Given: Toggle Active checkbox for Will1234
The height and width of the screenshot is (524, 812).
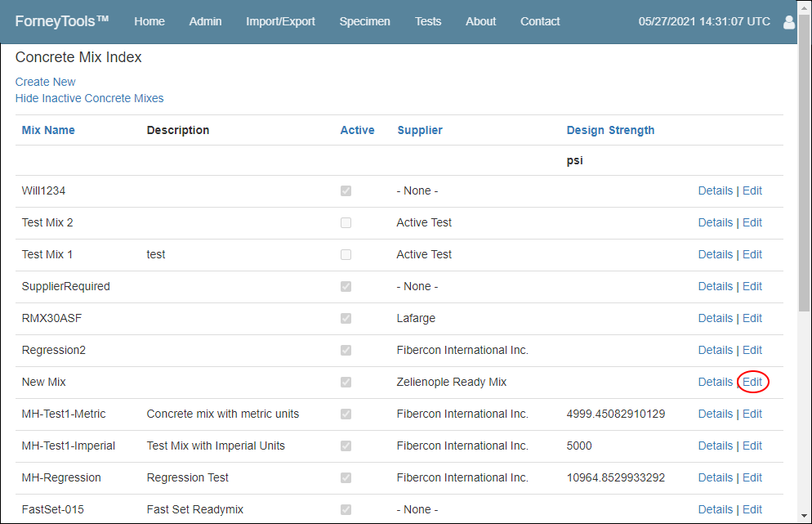Looking at the screenshot, I should 346,190.
